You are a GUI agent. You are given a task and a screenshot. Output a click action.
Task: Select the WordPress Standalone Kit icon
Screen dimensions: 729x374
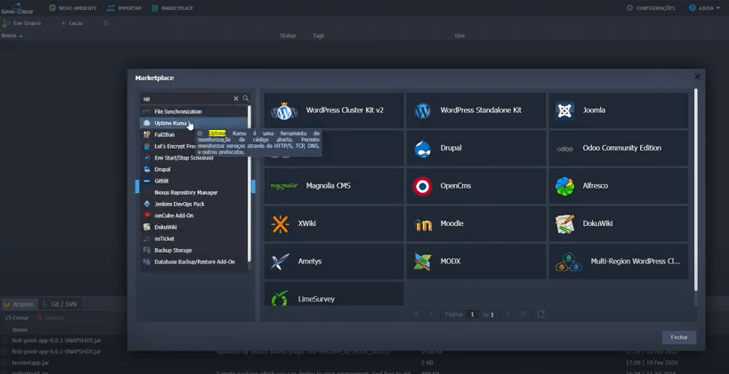pyautogui.click(x=423, y=111)
